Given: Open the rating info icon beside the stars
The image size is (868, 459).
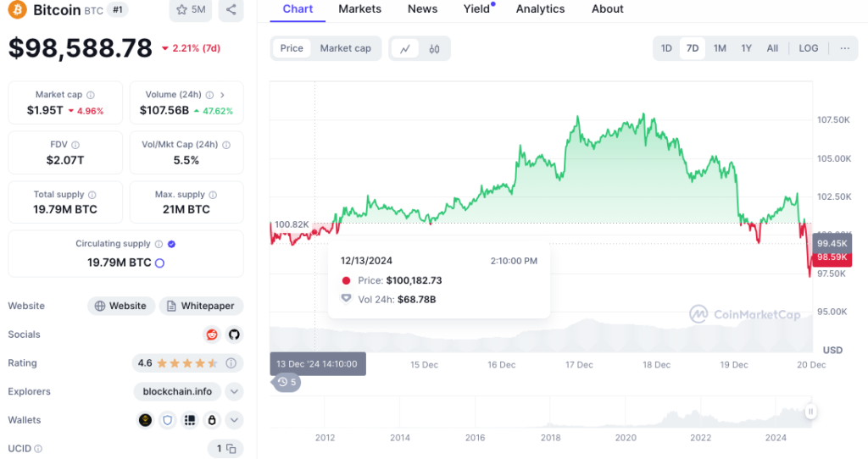Looking at the screenshot, I should (x=231, y=363).
